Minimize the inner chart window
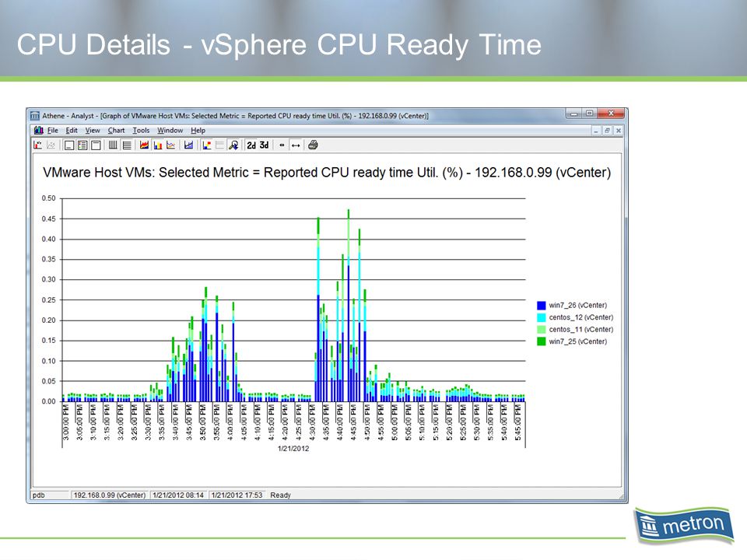 coord(596,131)
